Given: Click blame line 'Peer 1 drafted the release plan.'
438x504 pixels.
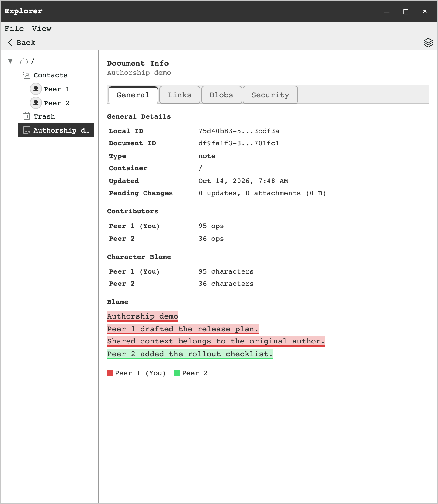Looking at the screenshot, I should click(183, 329).
